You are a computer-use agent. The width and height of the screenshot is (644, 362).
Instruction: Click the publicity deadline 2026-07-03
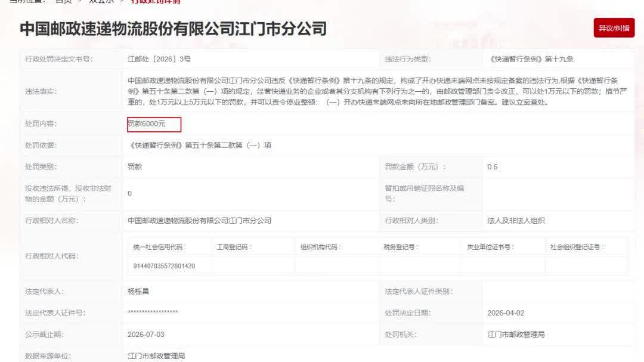click(145, 335)
